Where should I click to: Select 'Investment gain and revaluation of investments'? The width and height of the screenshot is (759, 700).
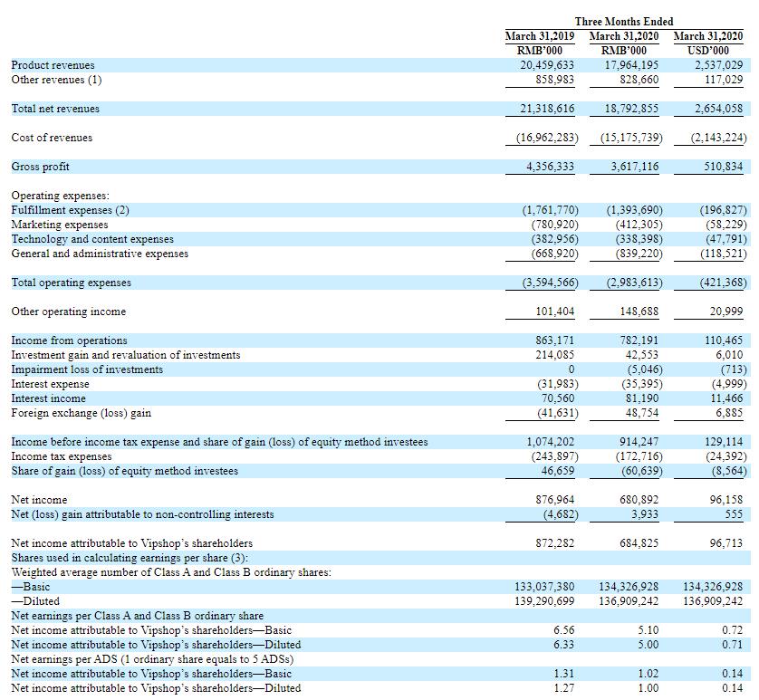point(126,355)
